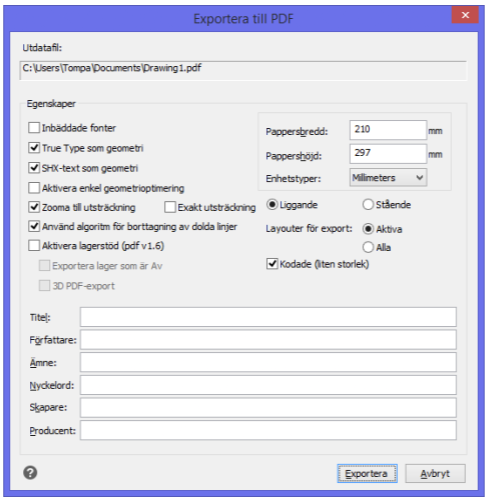
Task: Close the Exportera till PDF dialog
Action: 465,15
